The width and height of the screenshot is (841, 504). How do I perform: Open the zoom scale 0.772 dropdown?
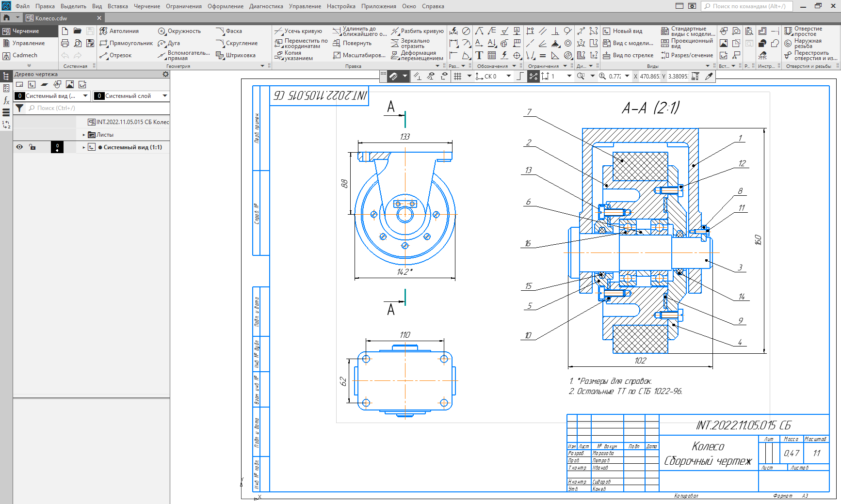[627, 76]
